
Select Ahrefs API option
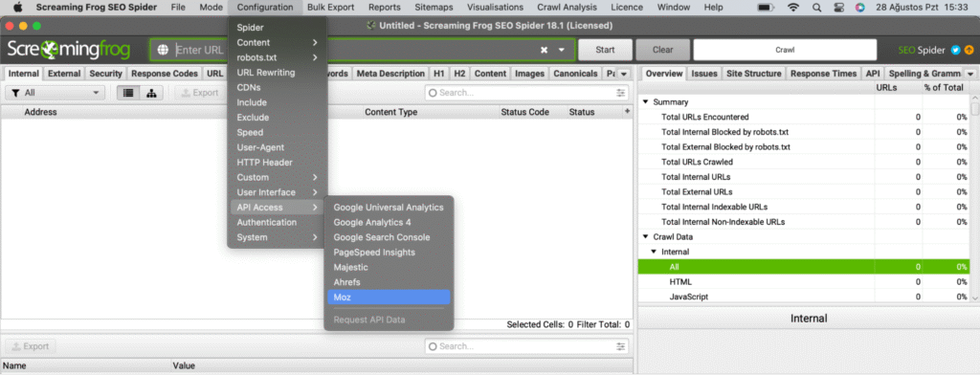click(389, 282)
